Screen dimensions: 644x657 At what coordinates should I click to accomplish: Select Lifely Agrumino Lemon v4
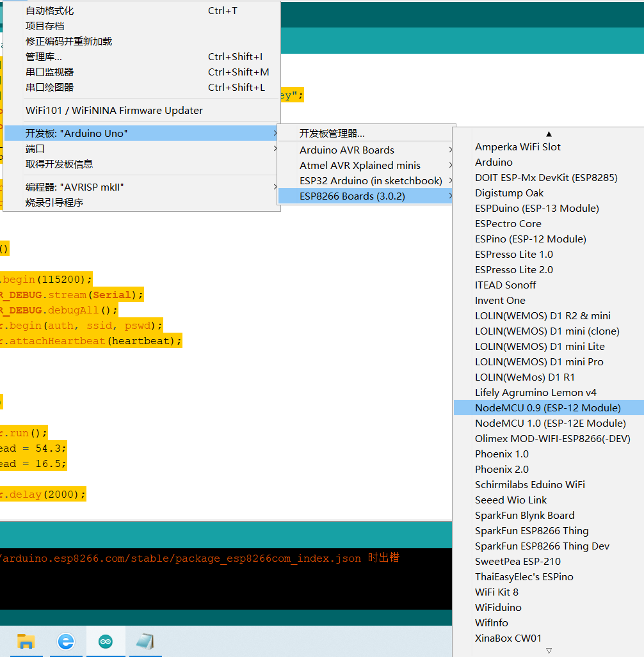(549, 393)
